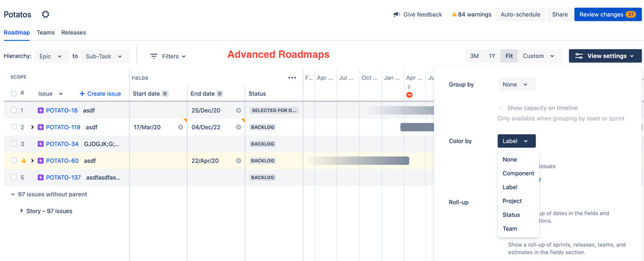Click the D badge next to Start date
644x261 pixels.
(165, 93)
